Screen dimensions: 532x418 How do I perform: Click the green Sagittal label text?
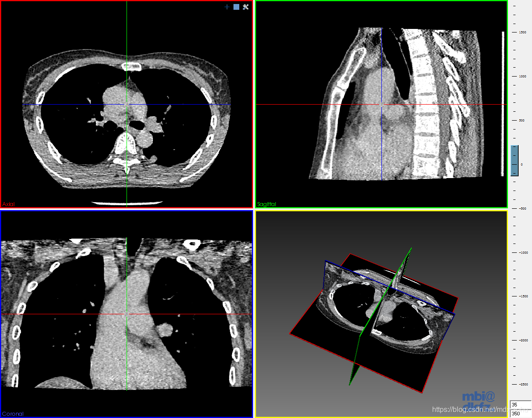pyautogui.click(x=266, y=204)
